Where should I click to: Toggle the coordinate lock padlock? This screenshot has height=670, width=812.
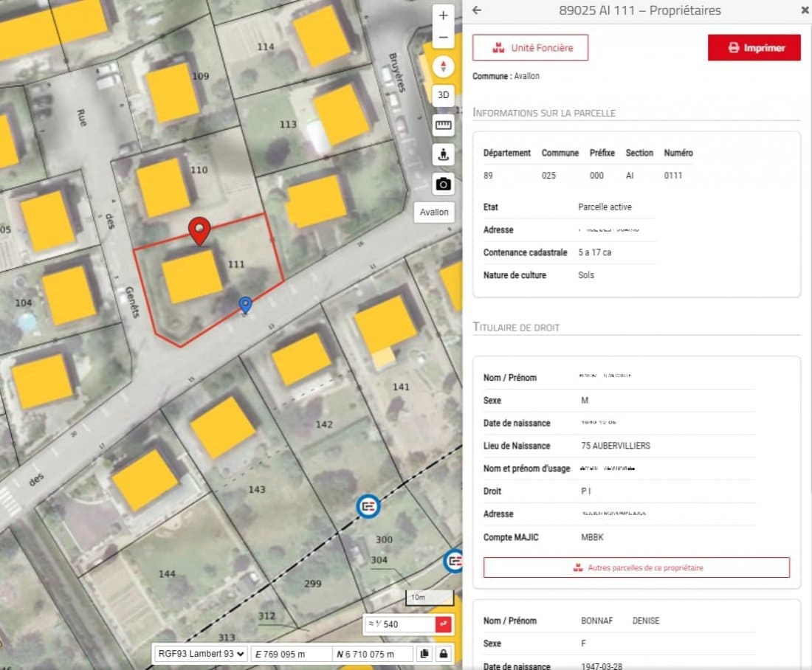coord(444,654)
